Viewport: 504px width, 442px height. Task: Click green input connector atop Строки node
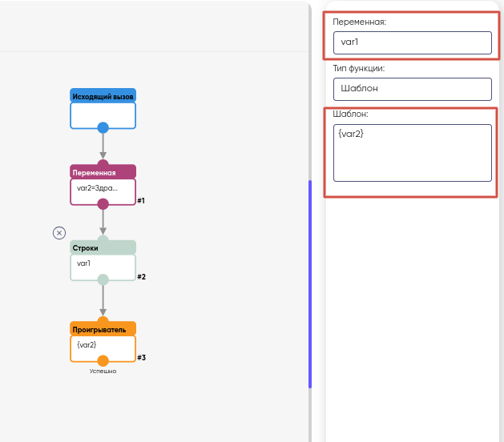tap(103, 239)
